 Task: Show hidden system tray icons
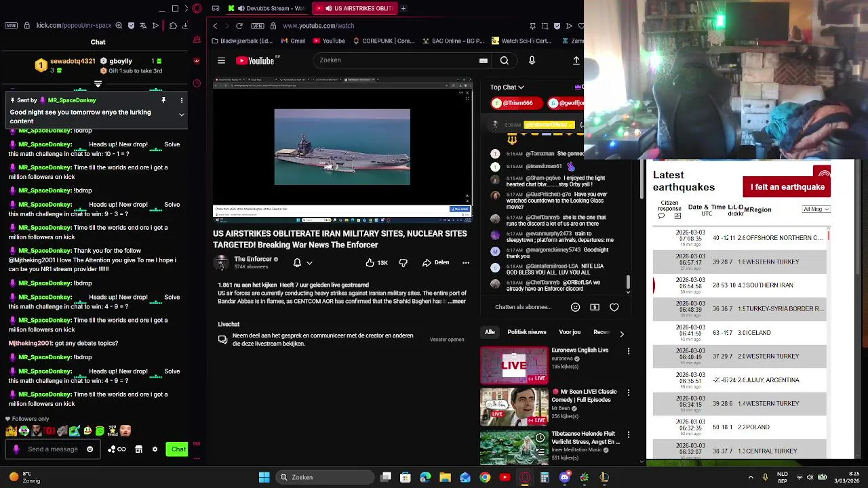click(x=751, y=477)
